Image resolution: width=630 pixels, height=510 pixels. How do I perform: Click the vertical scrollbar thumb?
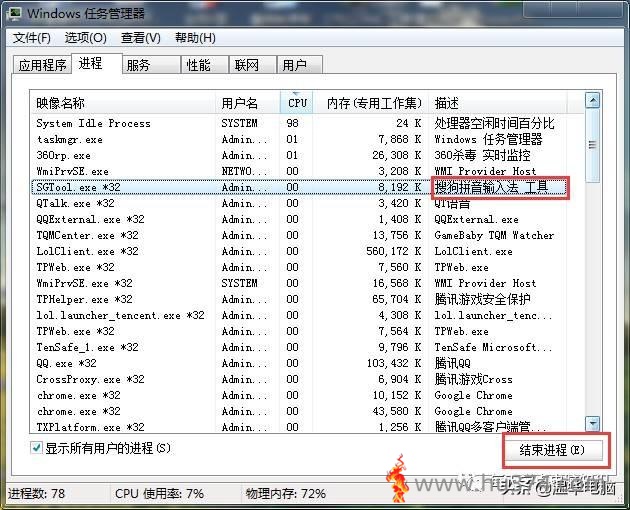(593, 145)
